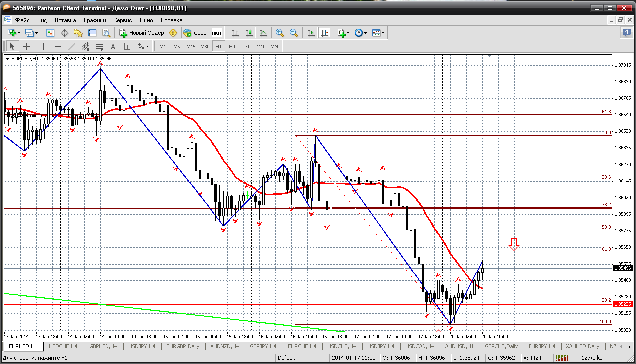
Task: Switch chart to bar chart mode
Action: click(x=235, y=33)
